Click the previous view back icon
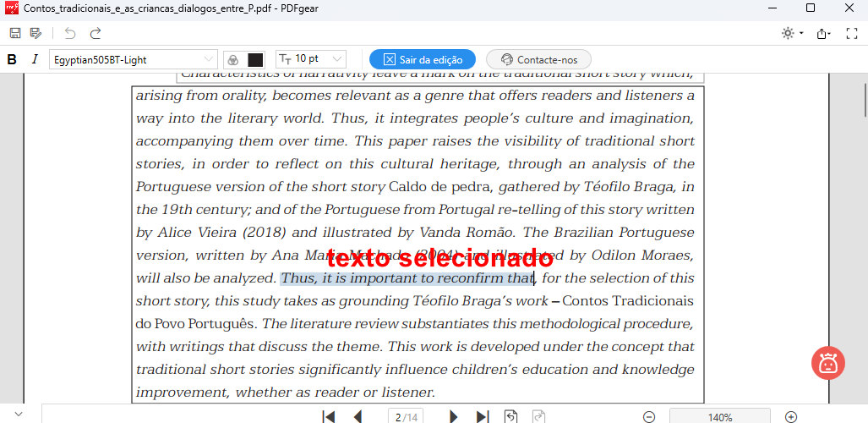The image size is (868, 423). (511, 417)
